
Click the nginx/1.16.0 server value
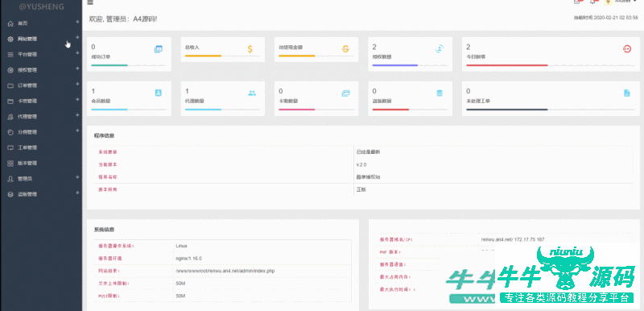(x=189, y=259)
